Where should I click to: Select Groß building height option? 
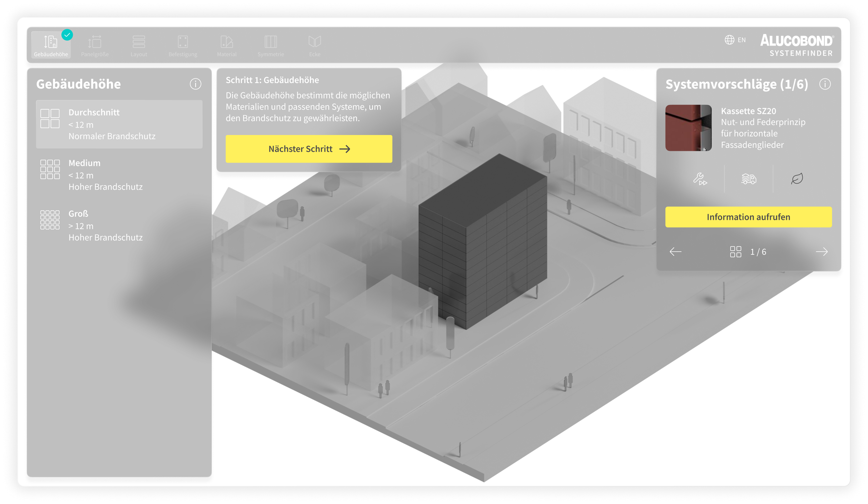[119, 225]
